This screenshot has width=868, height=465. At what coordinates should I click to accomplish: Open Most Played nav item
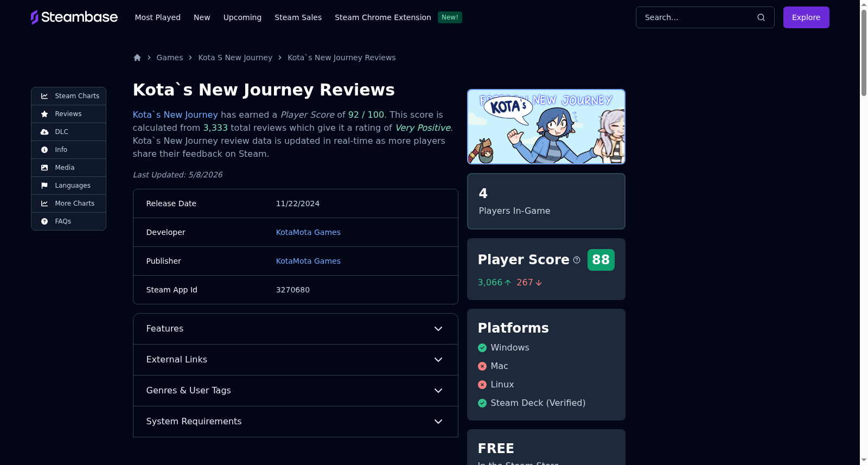158,17
